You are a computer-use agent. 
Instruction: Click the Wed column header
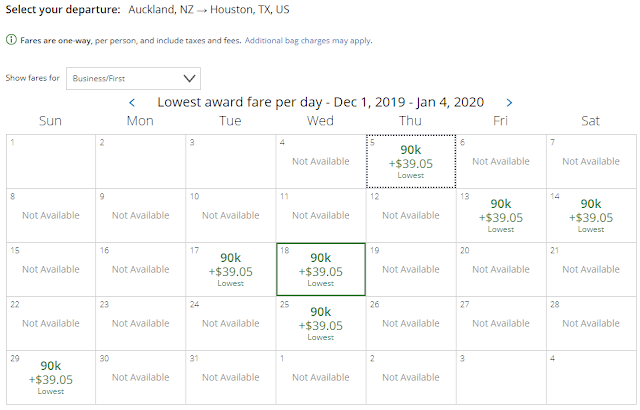(320, 121)
